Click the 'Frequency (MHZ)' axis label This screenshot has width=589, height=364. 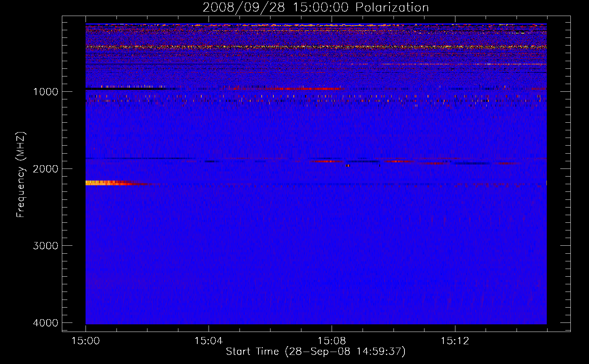(x=21, y=175)
